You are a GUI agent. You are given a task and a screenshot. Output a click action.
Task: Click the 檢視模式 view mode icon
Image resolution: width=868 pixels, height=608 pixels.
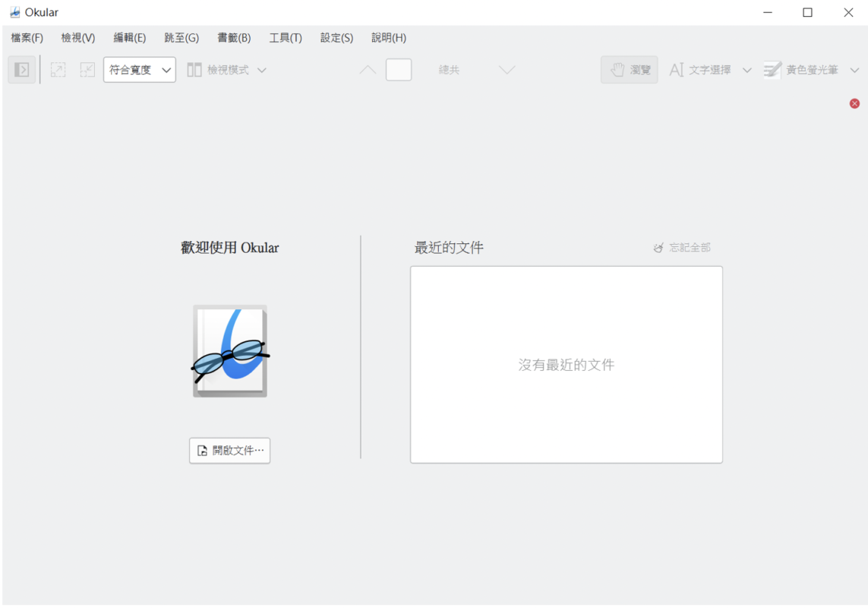[x=194, y=69]
